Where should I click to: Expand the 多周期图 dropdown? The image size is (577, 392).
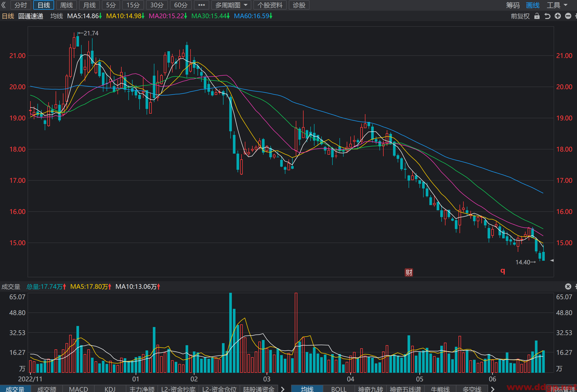(x=231, y=5)
